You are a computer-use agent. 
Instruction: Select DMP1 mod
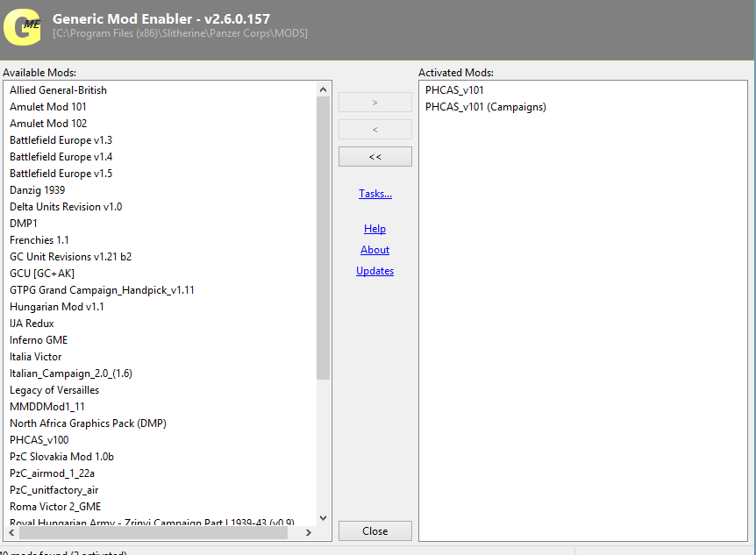point(23,224)
